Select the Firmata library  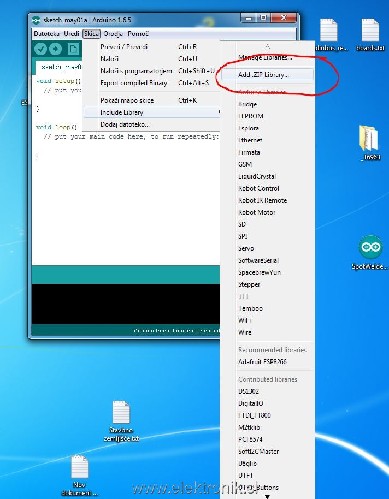[249, 152]
